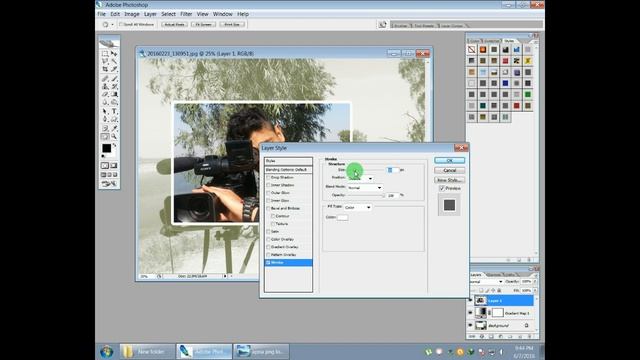Click Cancel in Layer Style dialog
Image resolution: width=640 pixels, height=360 pixels.
[x=449, y=170]
